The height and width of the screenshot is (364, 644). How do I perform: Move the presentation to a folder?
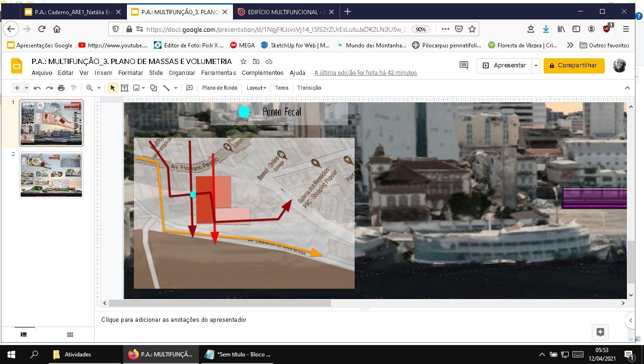pyautogui.click(x=256, y=62)
